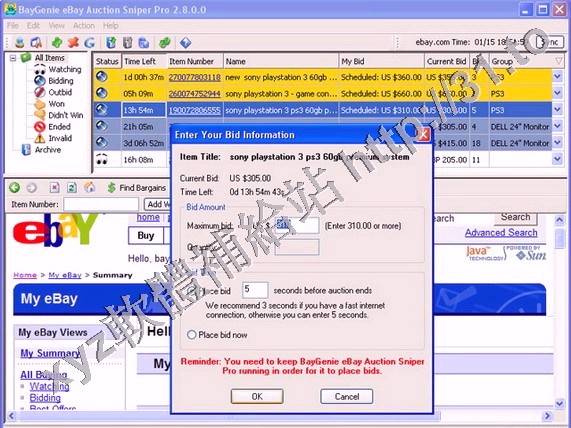Screen dimensions: 571x428
Task: Click the Maximum bid input field
Action: [297, 225]
